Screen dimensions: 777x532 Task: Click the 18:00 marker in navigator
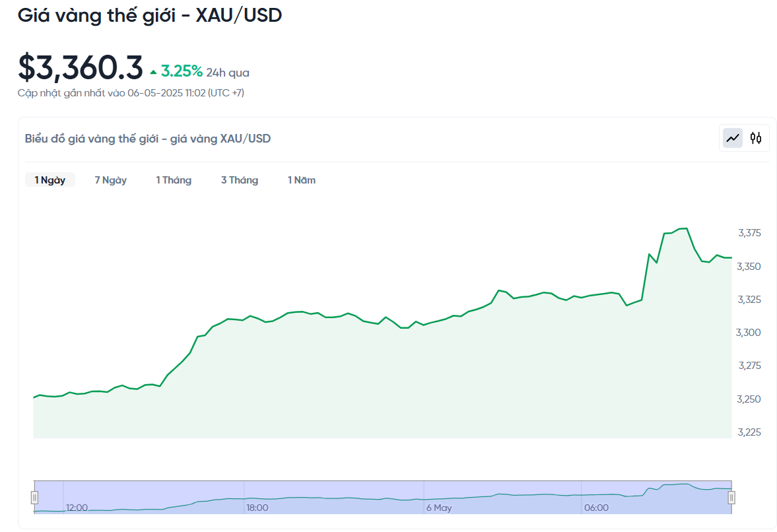tap(257, 508)
